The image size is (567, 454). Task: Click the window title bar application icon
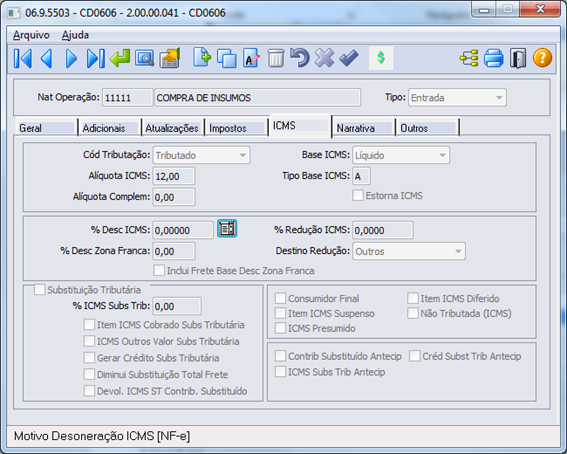(14, 13)
